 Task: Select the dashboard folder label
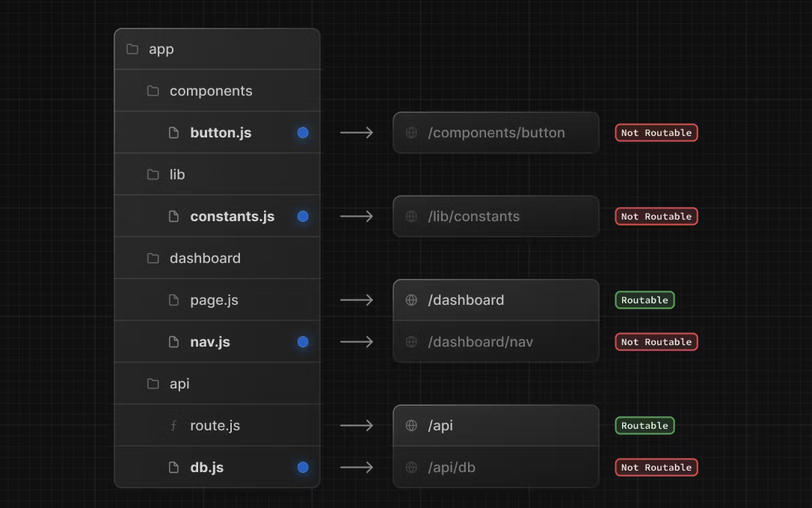tap(205, 258)
